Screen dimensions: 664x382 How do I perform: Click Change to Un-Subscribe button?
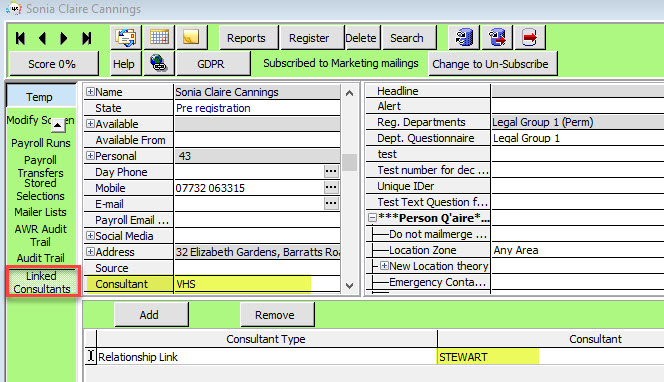(492, 64)
